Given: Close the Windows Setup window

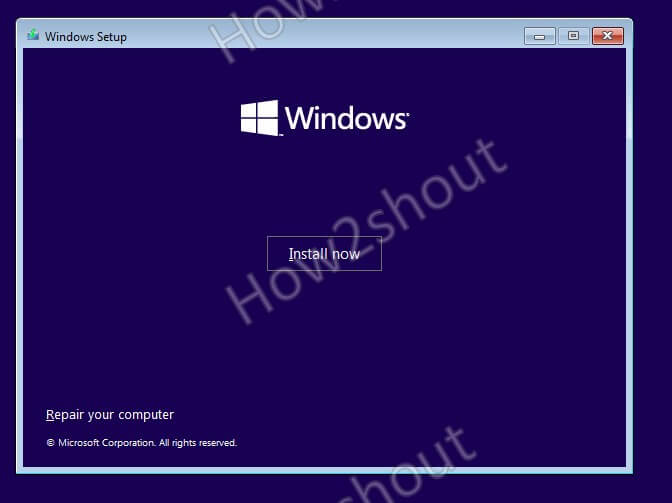Looking at the screenshot, I should [607, 36].
